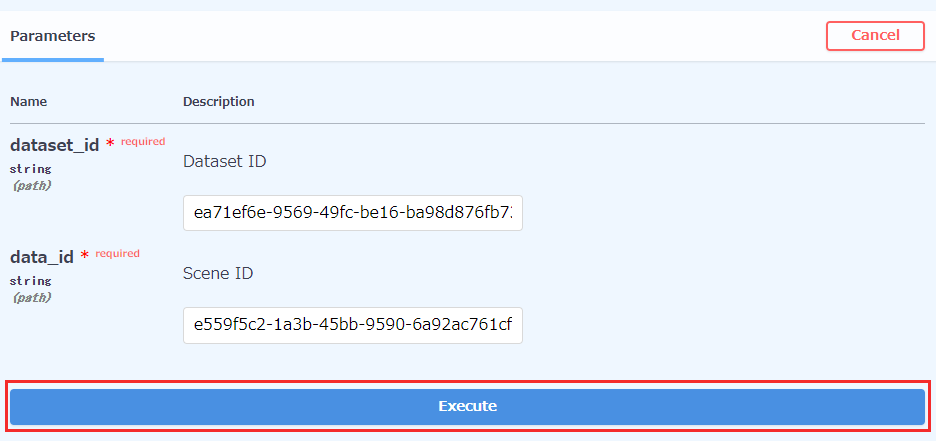
Task: Click the 'required' label next to data_id
Action: click(x=118, y=254)
